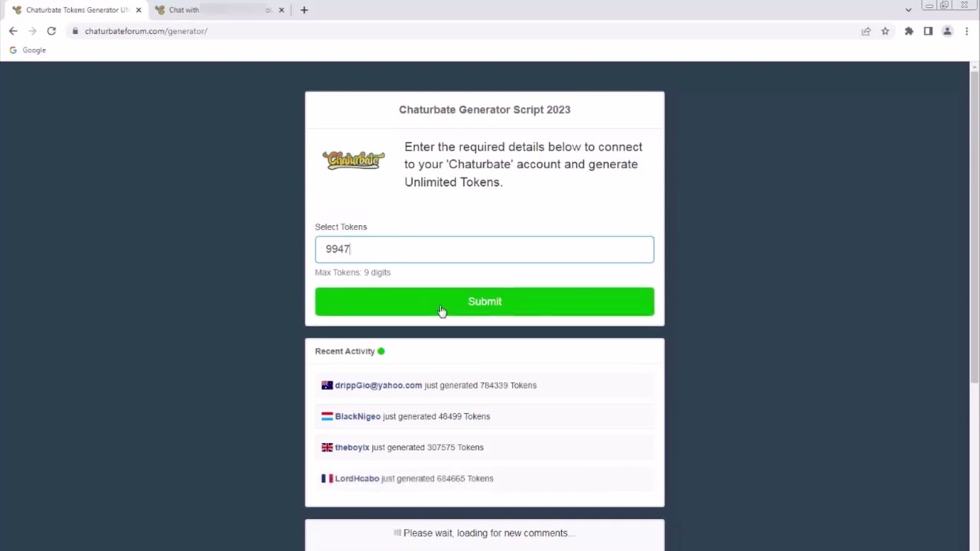This screenshot has width=980, height=551.
Task: Click the 'Select Tokens' label
Action: (x=341, y=227)
